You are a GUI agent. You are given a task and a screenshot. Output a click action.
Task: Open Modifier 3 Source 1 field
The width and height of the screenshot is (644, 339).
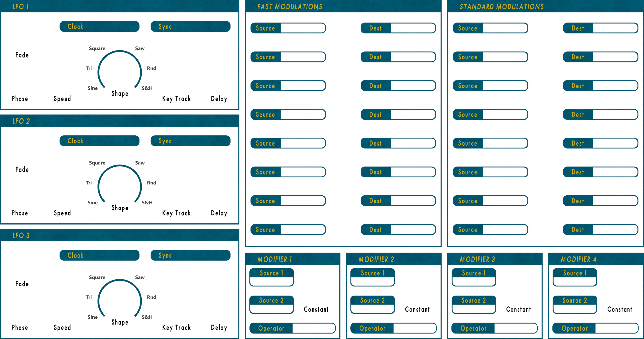(x=474, y=277)
